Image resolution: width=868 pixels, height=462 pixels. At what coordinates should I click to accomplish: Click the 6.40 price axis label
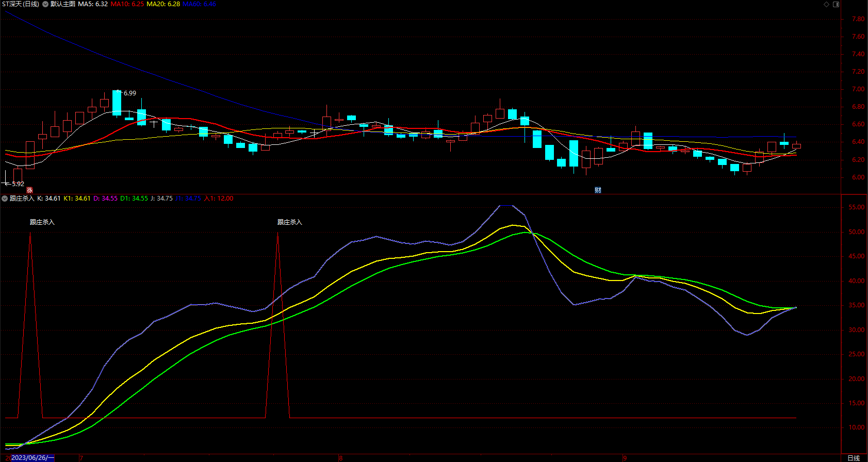858,142
